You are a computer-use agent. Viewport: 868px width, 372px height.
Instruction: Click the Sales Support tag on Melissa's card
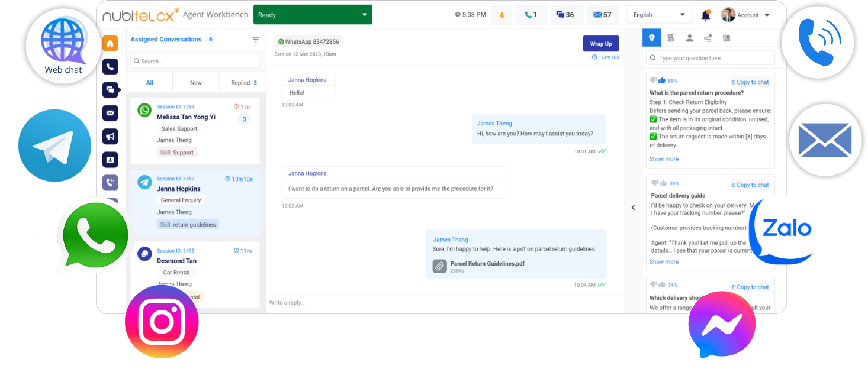(180, 128)
